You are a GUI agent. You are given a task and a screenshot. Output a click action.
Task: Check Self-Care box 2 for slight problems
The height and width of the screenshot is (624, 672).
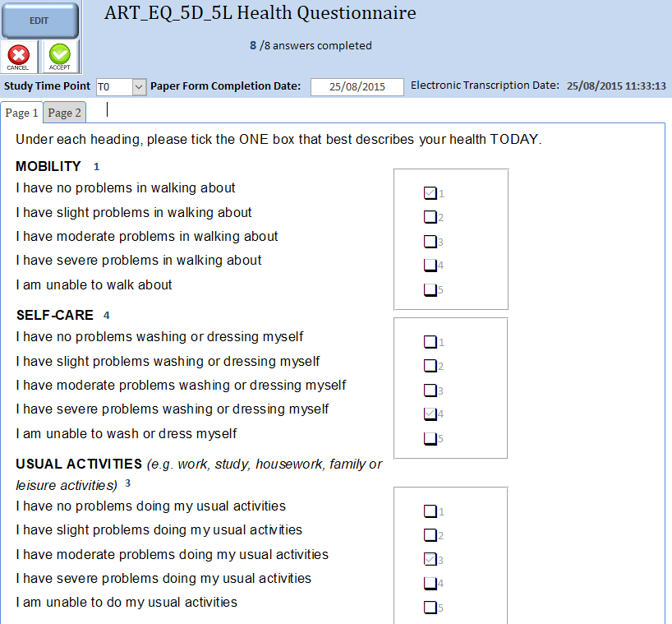[430, 366]
